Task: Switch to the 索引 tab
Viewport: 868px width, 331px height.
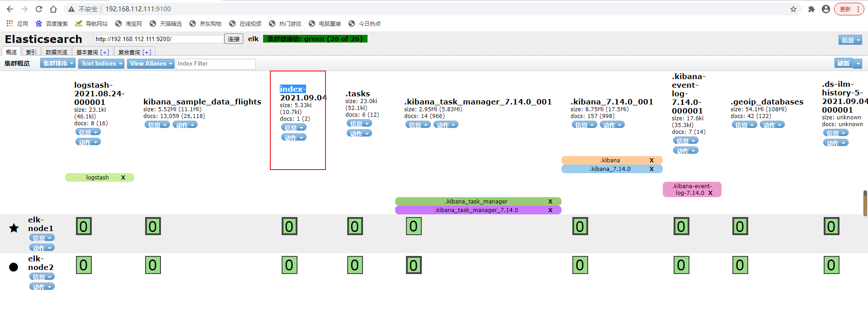Action: (31, 52)
